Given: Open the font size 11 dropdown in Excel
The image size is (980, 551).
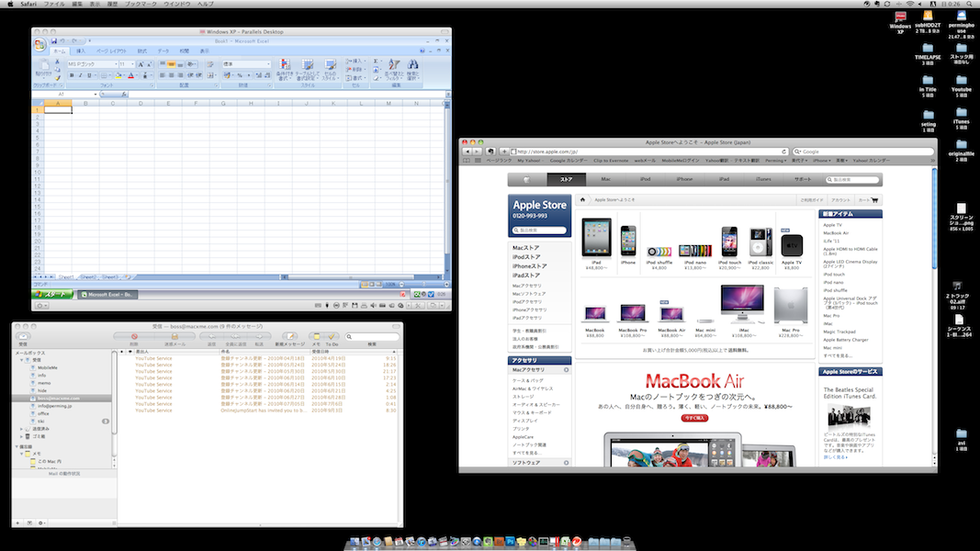Looking at the screenshot, I should click(x=132, y=64).
